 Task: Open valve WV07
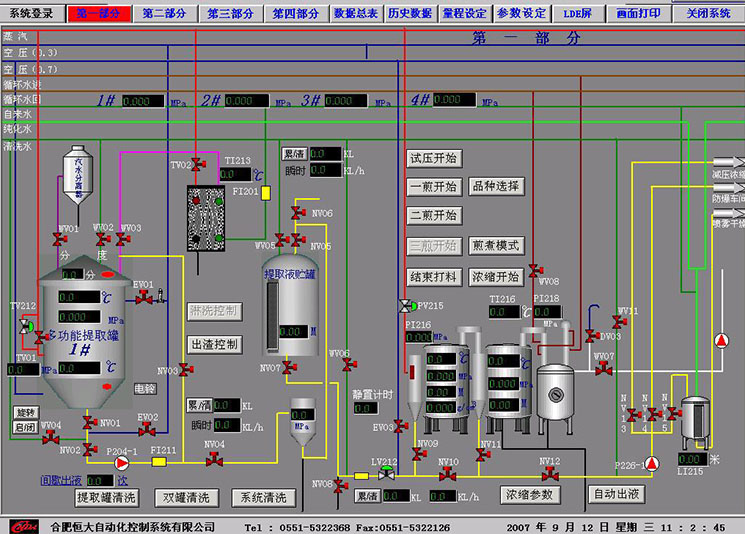point(603,369)
